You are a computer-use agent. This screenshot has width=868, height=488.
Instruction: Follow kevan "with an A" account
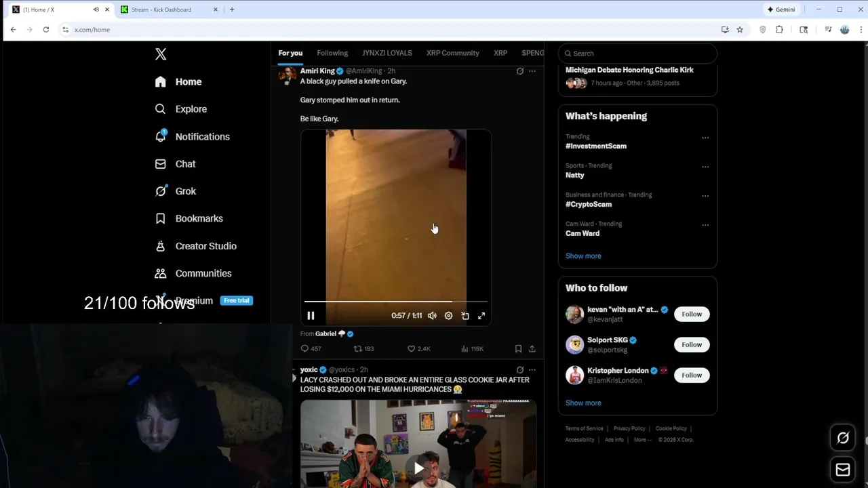692,314
